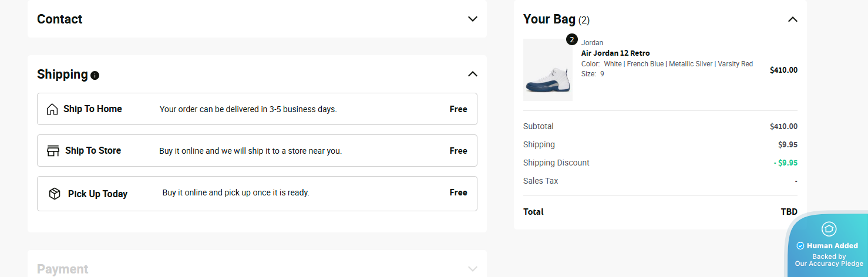The width and height of the screenshot is (868, 277).
Task: Click the Our Accuracy Pledge text
Action: coord(829,264)
